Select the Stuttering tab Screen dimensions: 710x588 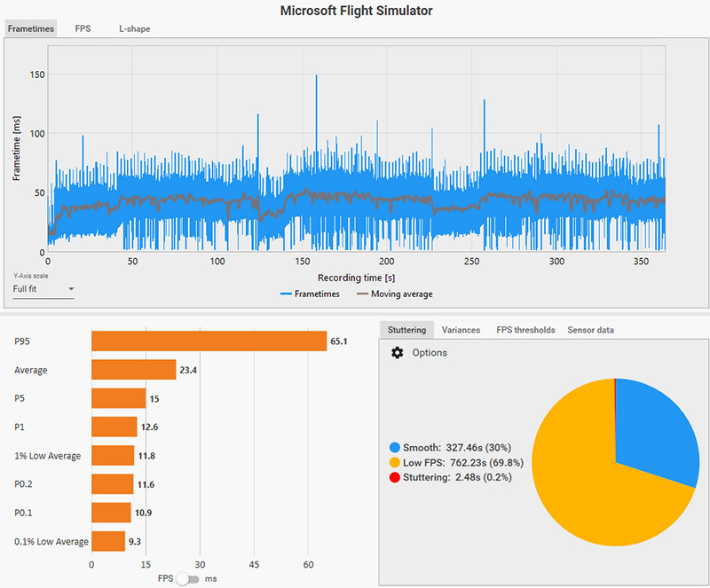click(406, 330)
